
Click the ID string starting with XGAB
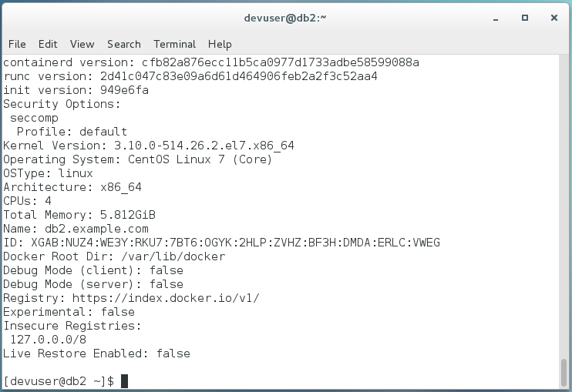coord(235,243)
